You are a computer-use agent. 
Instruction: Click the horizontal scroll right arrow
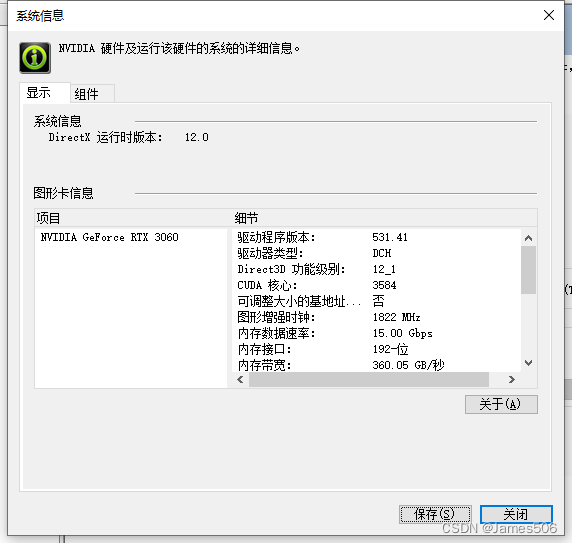[x=511, y=380]
